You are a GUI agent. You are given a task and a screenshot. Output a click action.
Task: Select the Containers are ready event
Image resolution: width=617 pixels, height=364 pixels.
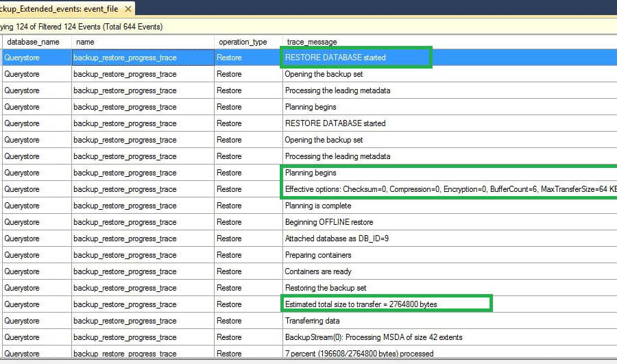(x=318, y=271)
